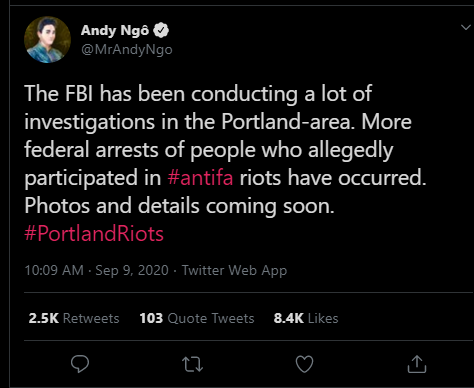The height and width of the screenshot is (388, 474).
Task: Open Andy Ngô's profile picture
Action: (x=47, y=40)
